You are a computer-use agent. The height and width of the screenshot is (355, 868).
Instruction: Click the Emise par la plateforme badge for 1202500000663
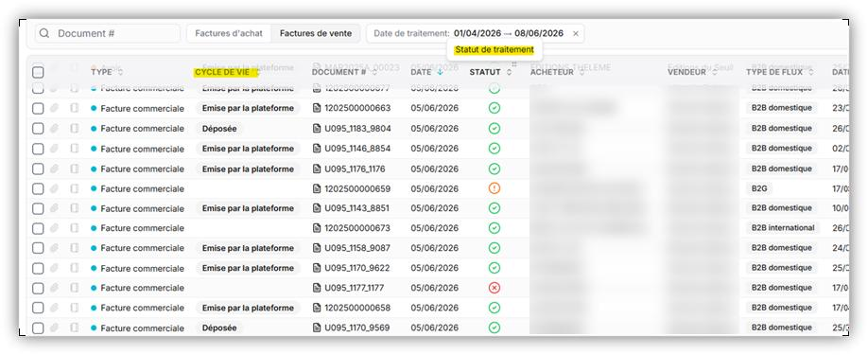coord(248,108)
